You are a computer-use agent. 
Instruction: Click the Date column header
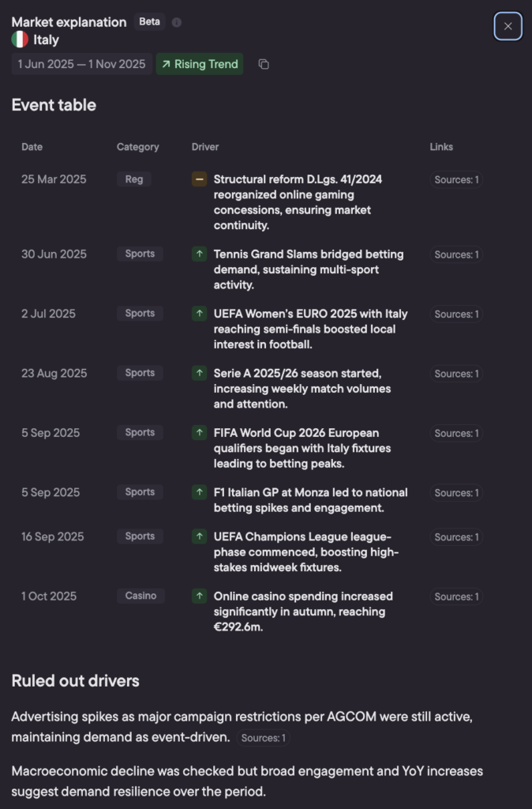[x=32, y=147]
